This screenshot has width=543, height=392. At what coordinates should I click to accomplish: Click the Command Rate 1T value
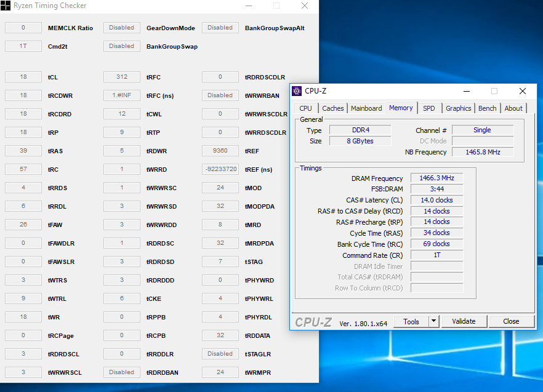pyautogui.click(x=436, y=255)
